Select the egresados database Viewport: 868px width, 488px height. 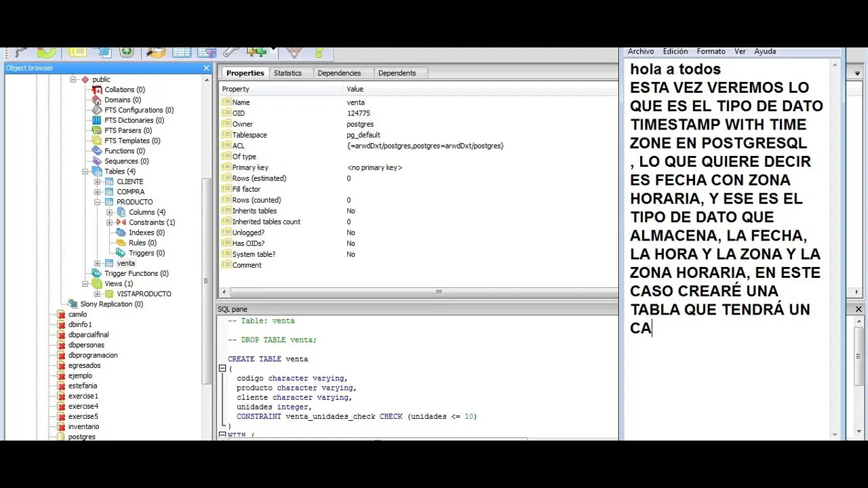click(x=84, y=365)
